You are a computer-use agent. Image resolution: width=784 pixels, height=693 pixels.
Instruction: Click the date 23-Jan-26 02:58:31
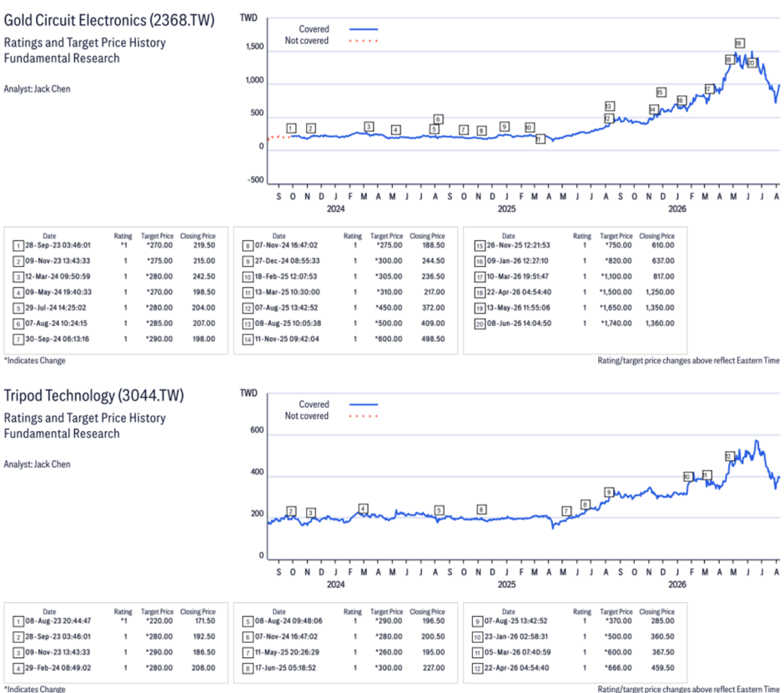516,637
